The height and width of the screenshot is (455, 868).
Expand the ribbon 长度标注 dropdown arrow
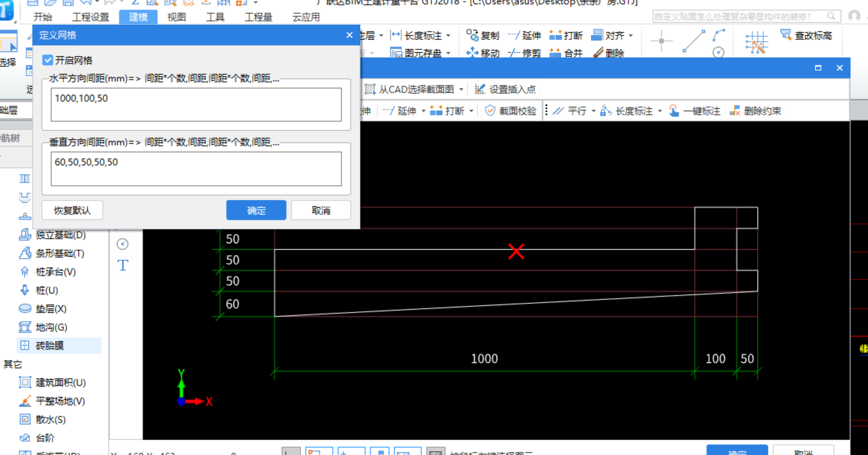tap(448, 35)
